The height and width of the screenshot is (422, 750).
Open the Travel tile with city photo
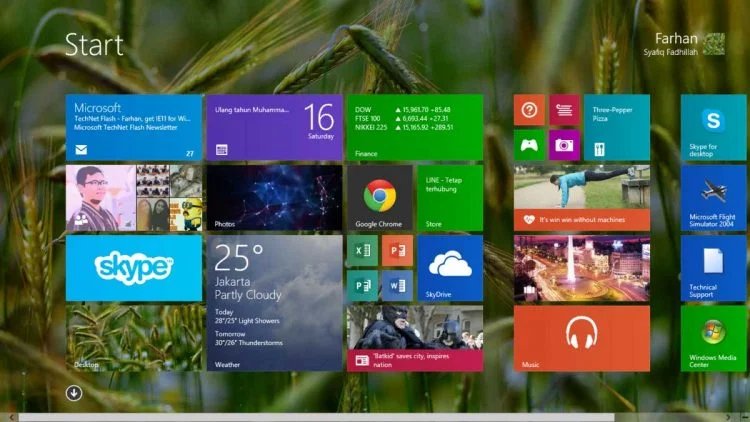click(x=582, y=268)
